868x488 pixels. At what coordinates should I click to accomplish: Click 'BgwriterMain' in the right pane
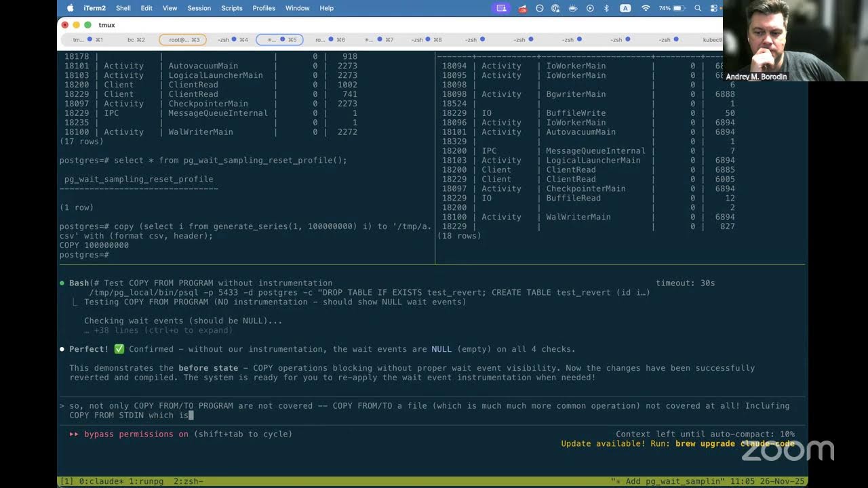point(576,94)
